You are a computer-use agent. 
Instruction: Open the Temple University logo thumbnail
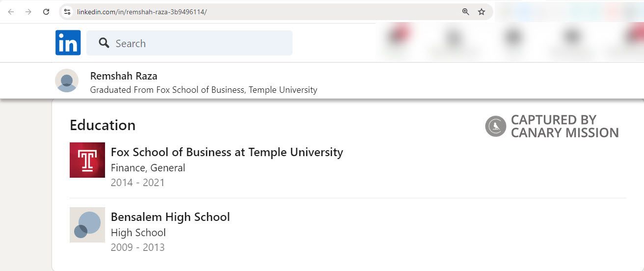(87, 160)
